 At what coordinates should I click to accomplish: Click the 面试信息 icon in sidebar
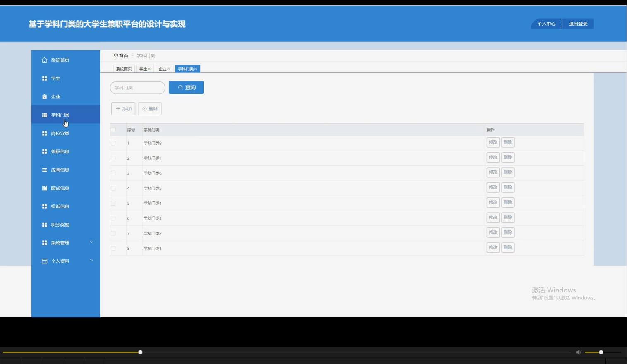[44, 188]
